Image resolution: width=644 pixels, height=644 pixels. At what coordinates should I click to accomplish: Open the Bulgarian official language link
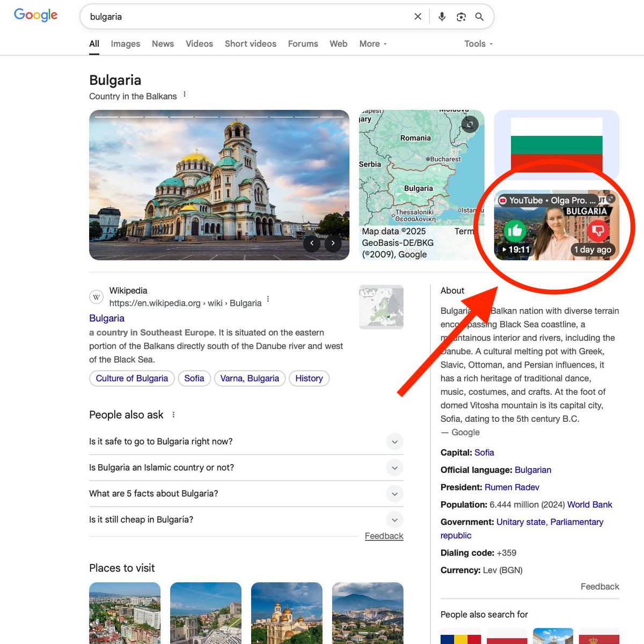click(533, 470)
